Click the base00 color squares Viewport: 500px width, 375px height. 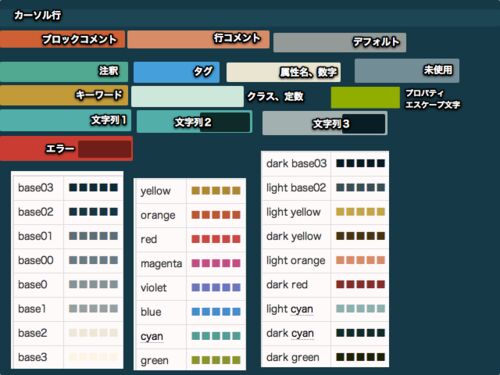(x=93, y=260)
